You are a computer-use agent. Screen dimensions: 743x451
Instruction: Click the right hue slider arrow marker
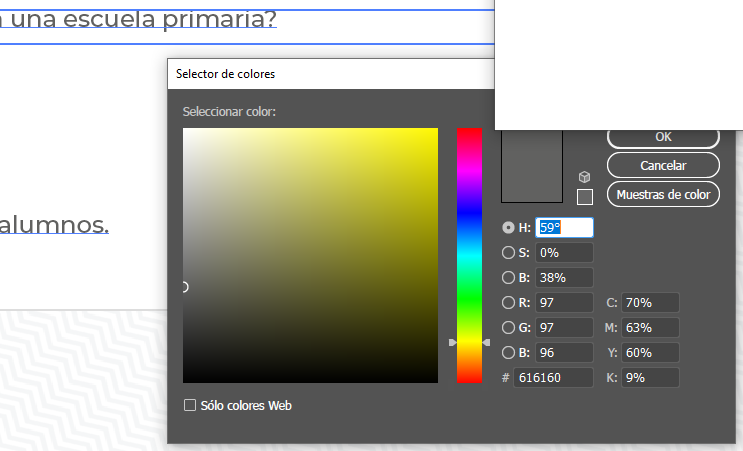coord(487,343)
